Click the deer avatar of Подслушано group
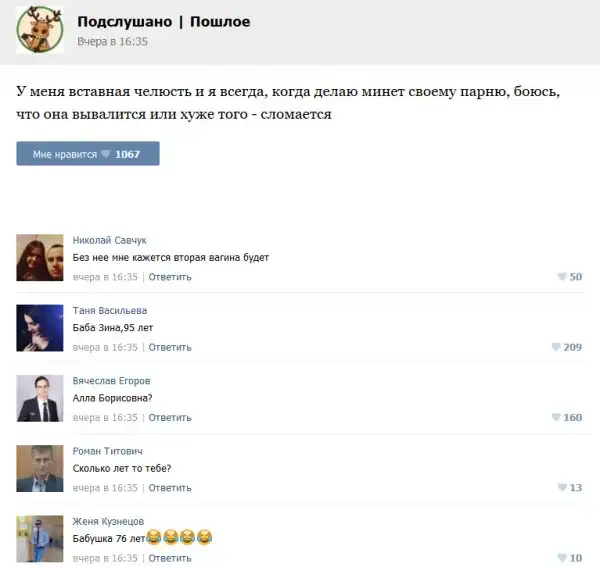This screenshot has width=600, height=567. click(40, 29)
